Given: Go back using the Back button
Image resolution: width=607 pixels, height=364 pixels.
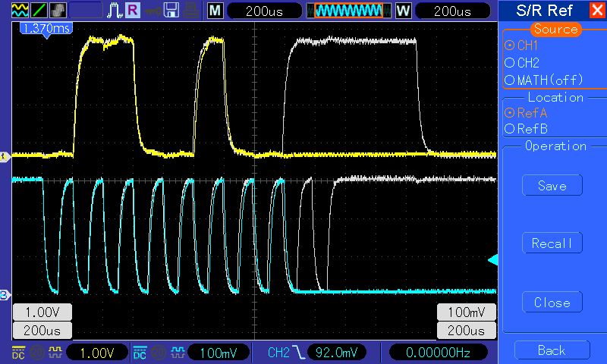Looking at the screenshot, I should pos(552,350).
